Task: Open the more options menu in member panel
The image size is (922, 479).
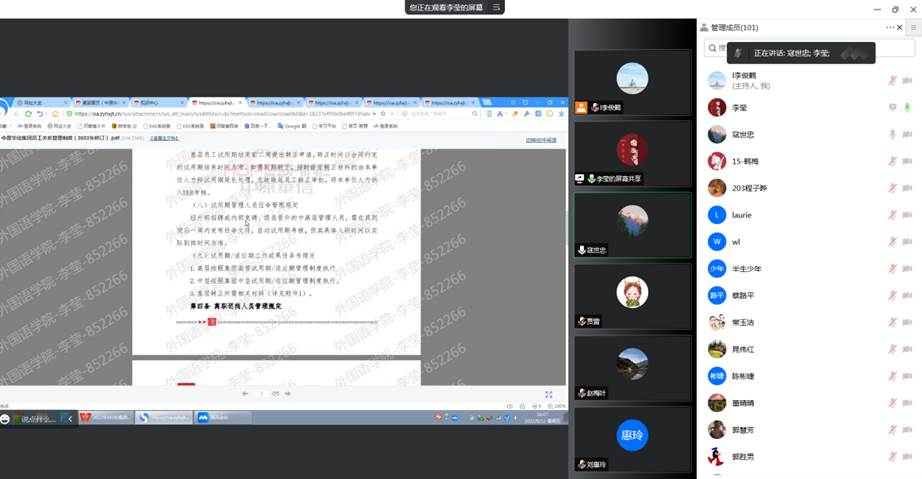Action: pos(889,27)
